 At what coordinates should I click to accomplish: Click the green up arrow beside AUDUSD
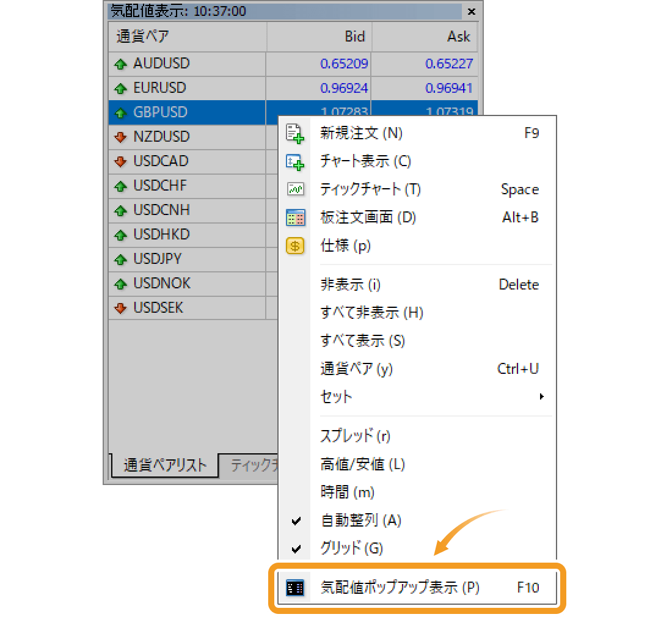coord(120,64)
